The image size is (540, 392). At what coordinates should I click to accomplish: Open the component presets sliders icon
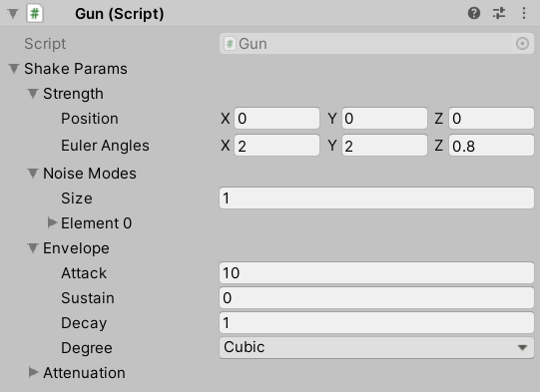(499, 13)
